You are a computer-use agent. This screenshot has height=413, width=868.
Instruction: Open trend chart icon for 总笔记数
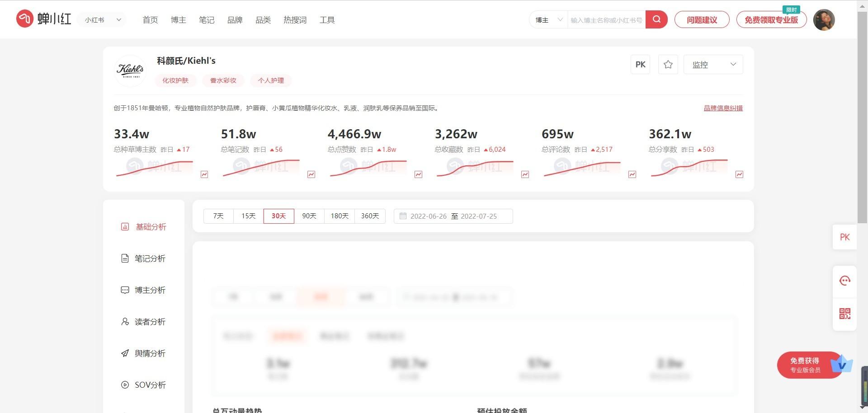pos(311,174)
